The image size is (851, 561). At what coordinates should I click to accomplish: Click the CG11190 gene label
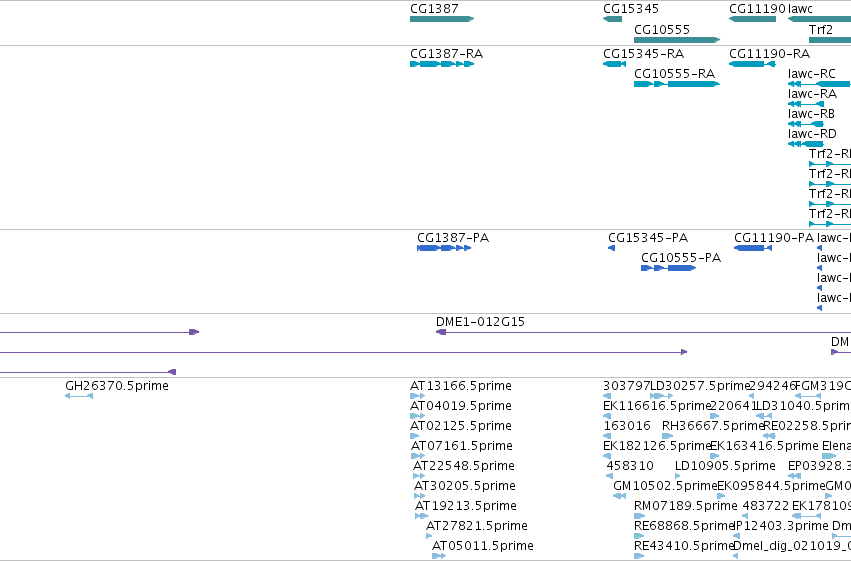[757, 9]
